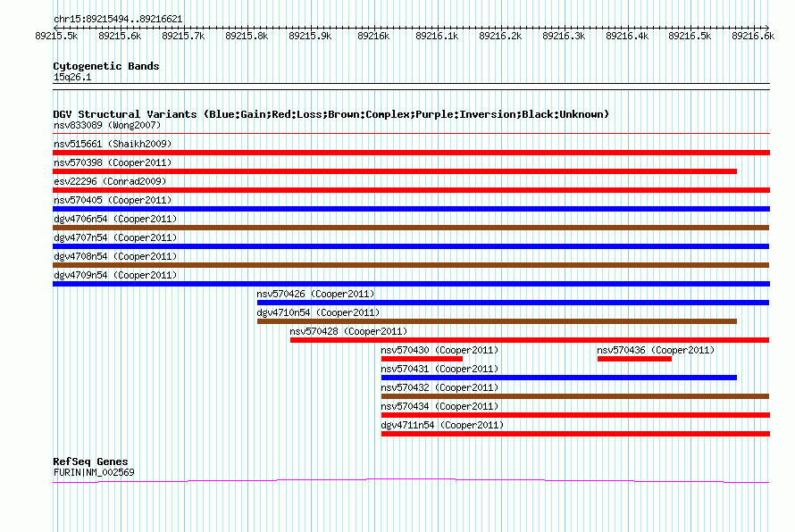Select the short nsv570436 red bar
The width and height of the screenshot is (795, 532).
click(x=635, y=359)
